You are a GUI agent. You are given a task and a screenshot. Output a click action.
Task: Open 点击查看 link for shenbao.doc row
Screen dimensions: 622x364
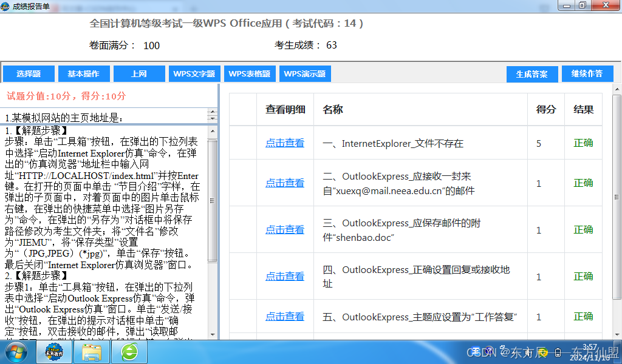(x=285, y=230)
